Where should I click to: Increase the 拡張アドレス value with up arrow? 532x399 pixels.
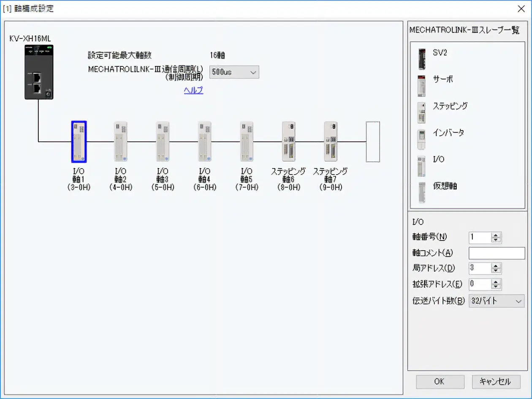pos(496,281)
